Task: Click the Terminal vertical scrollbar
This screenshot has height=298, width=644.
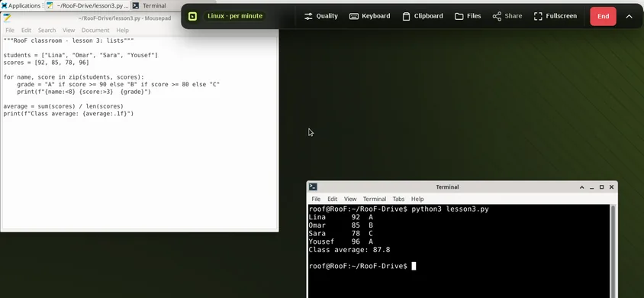Action: (613, 251)
